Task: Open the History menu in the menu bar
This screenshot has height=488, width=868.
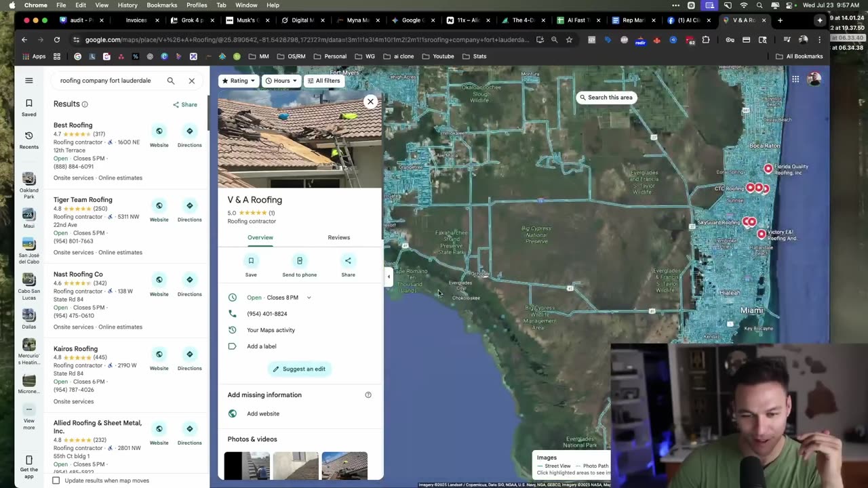Action: pos(127,5)
